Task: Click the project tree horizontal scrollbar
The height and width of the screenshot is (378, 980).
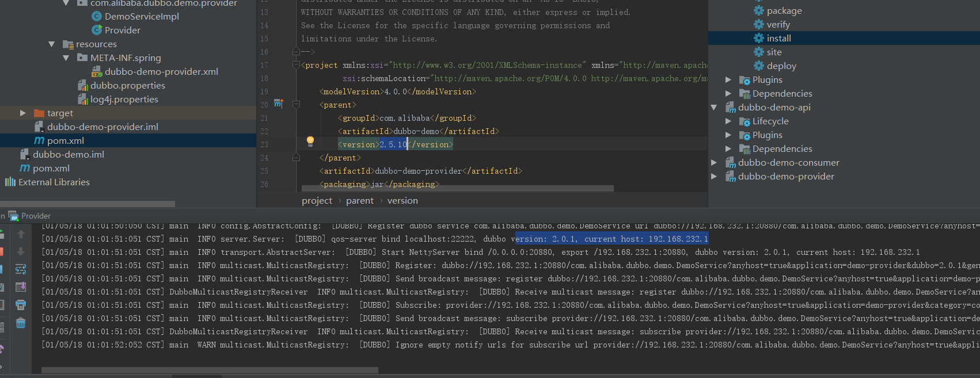Action: [x=88, y=204]
